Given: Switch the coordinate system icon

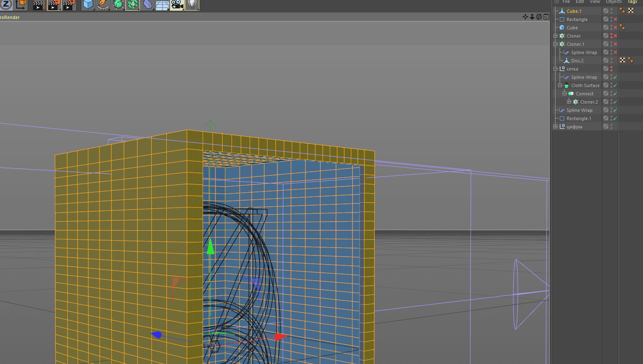Looking at the screenshot, I should pyautogui.click(x=21, y=5).
